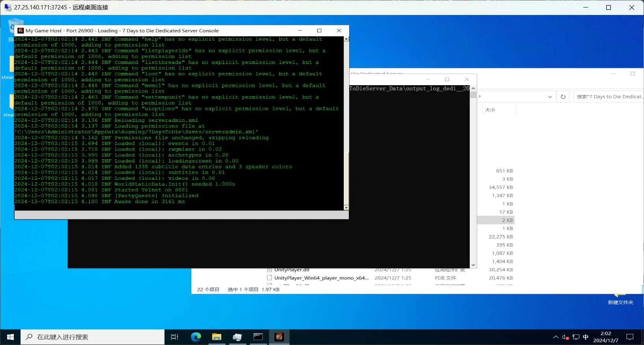Switch to the command prompt taskbar icon
644x345 pixels.
258,337
